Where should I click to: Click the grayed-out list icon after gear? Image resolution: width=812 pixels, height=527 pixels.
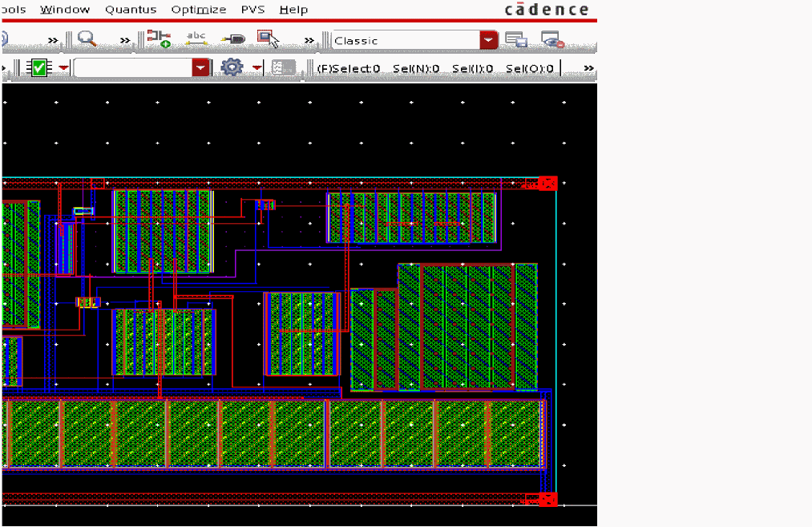(283, 68)
